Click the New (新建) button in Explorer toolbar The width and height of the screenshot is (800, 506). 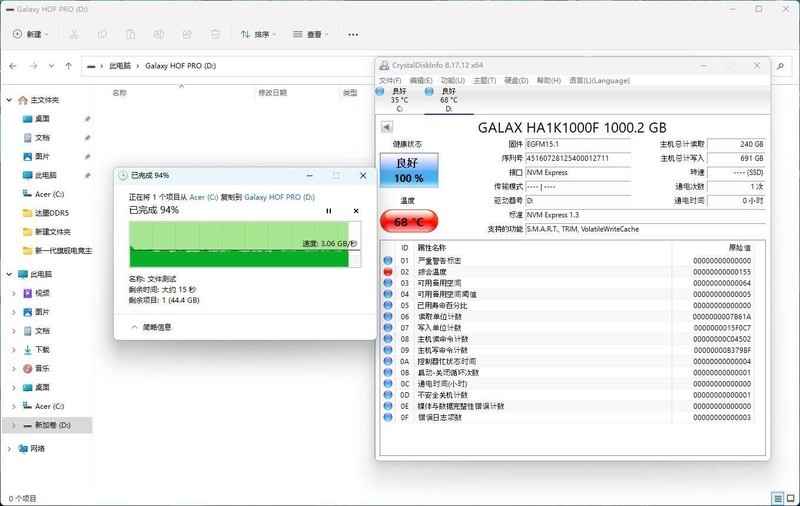coord(30,34)
